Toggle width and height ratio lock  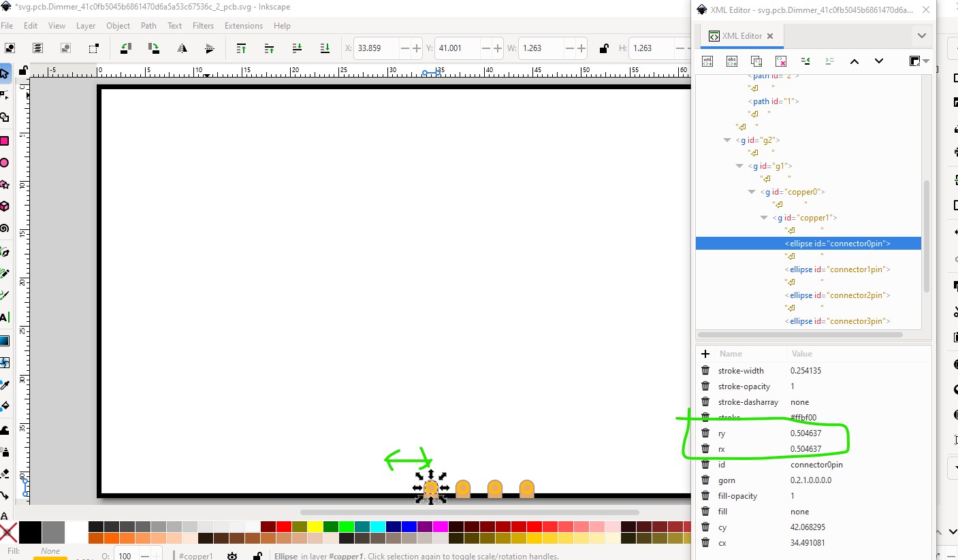[603, 48]
